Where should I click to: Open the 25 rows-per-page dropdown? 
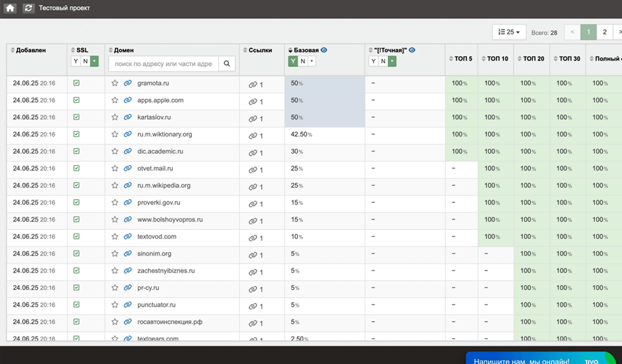coord(508,32)
